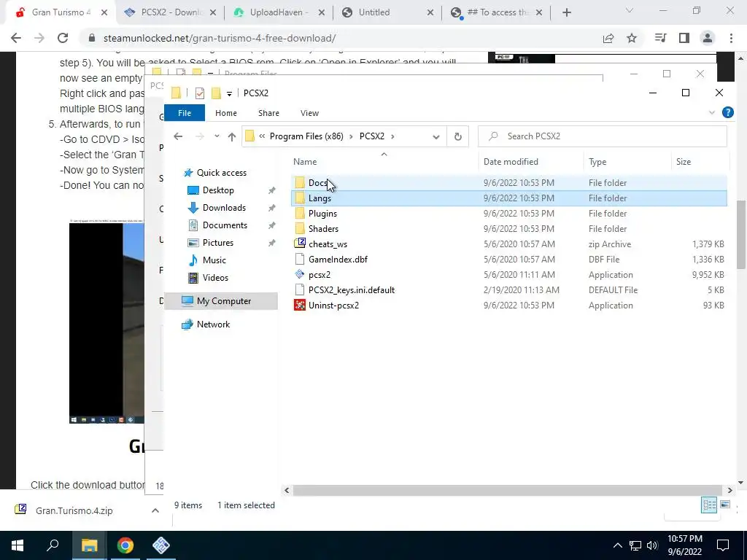747x560 pixels.
Task: Click the Chrome address bar URL
Action: tap(220, 38)
